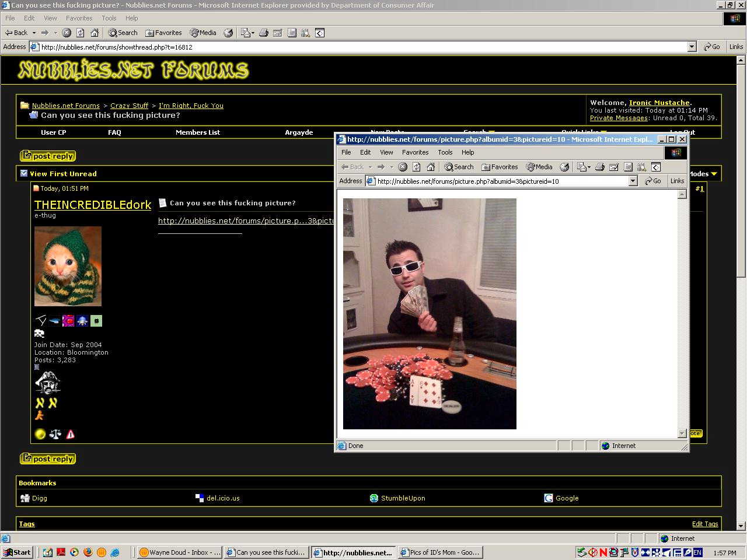Viewport: 747px width, 560px height.
Task: Open the Private Messages link
Action: (619, 118)
